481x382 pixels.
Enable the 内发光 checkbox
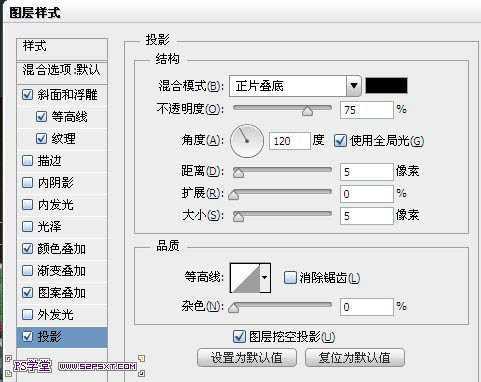(x=27, y=205)
